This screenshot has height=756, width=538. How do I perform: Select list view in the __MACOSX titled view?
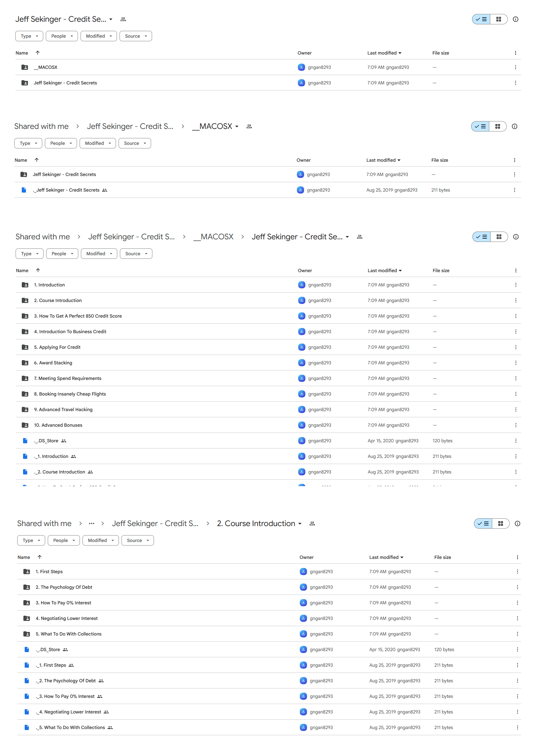(x=480, y=126)
